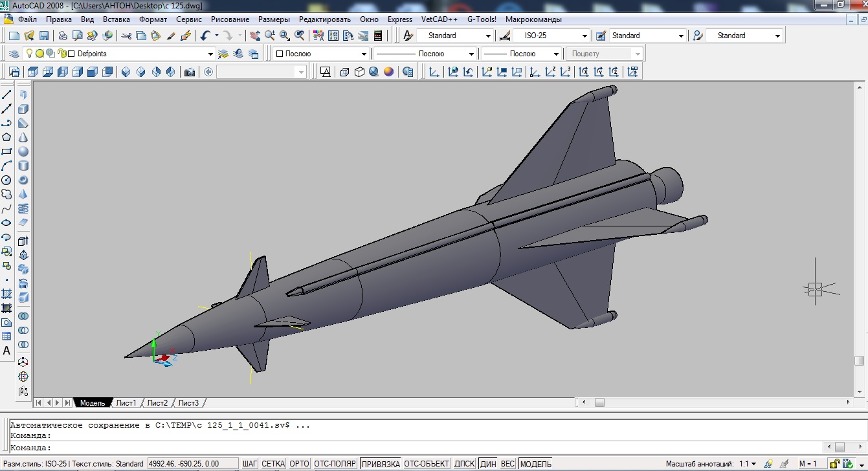The image size is (868, 471).
Task: Click the Zoom Realtime magnifier icon
Action: coord(270,36)
